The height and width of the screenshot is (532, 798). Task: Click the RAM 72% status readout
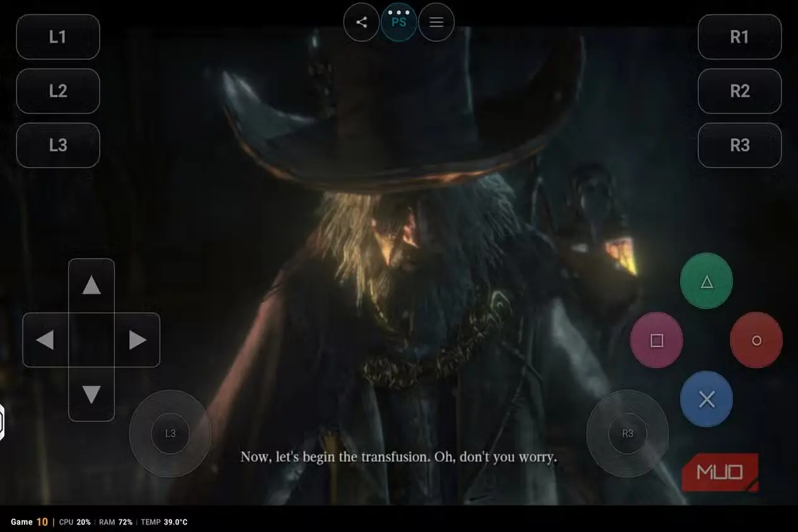pyautogui.click(x=116, y=522)
